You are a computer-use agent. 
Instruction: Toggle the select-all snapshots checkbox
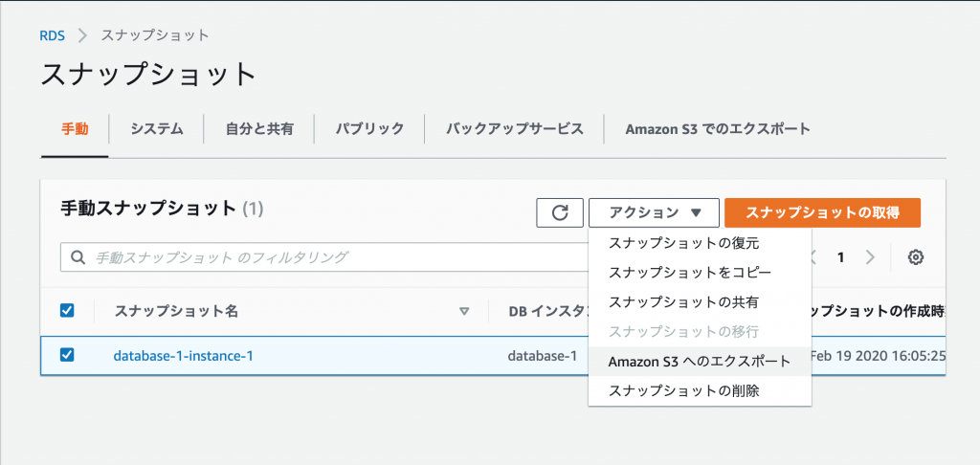point(67,310)
